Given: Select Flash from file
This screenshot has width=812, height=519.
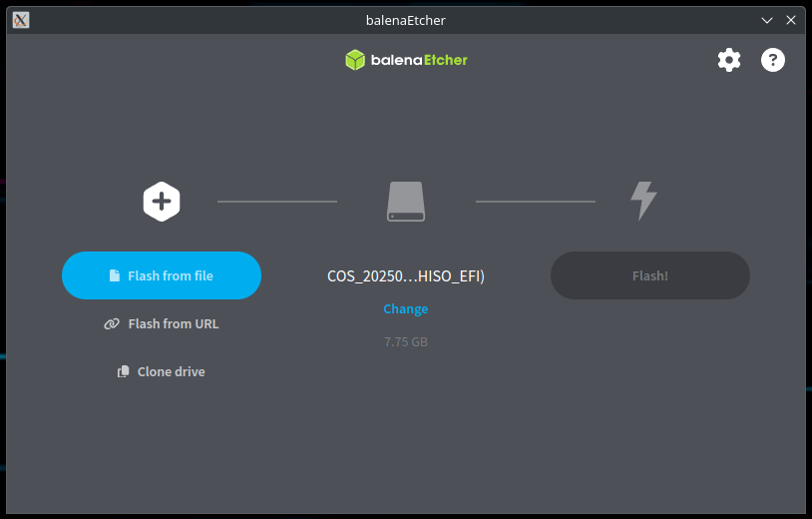Looking at the screenshot, I should tap(162, 275).
